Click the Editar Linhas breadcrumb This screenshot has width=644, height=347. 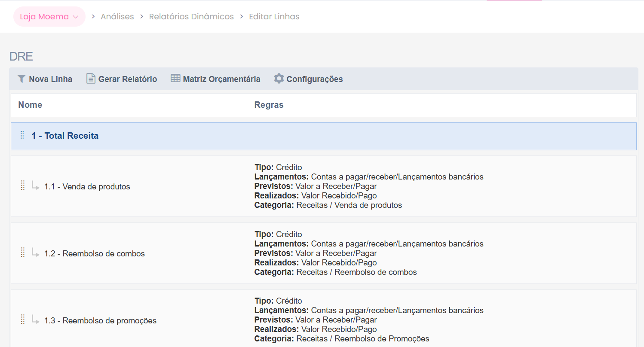pyautogui.click(x=274, y=17)
